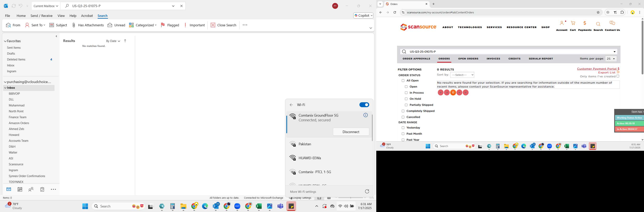This screenshot has height=212, width=644.
Task: Change the By Date arrangement dropdown
Action: [x=113, y=41]
